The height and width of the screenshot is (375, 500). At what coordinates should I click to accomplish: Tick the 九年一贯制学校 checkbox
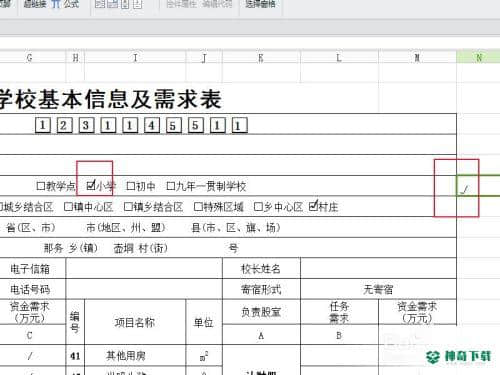click(171, 186)
